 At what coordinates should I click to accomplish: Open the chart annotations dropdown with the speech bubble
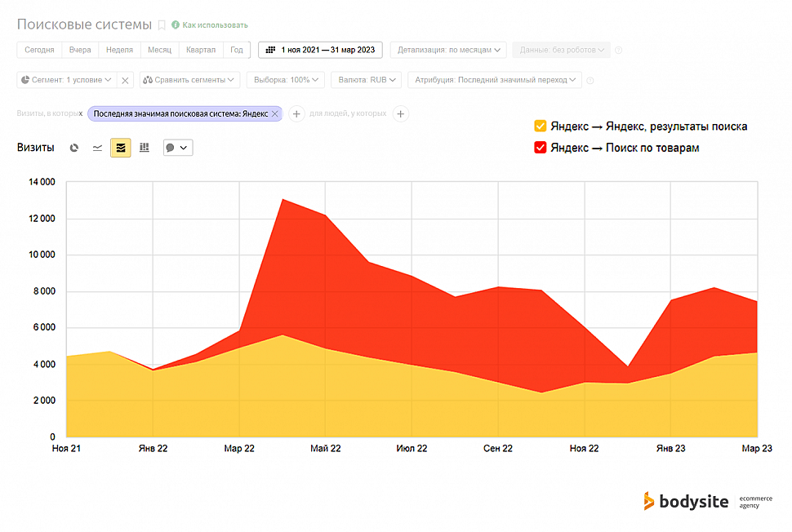point(178,148)
